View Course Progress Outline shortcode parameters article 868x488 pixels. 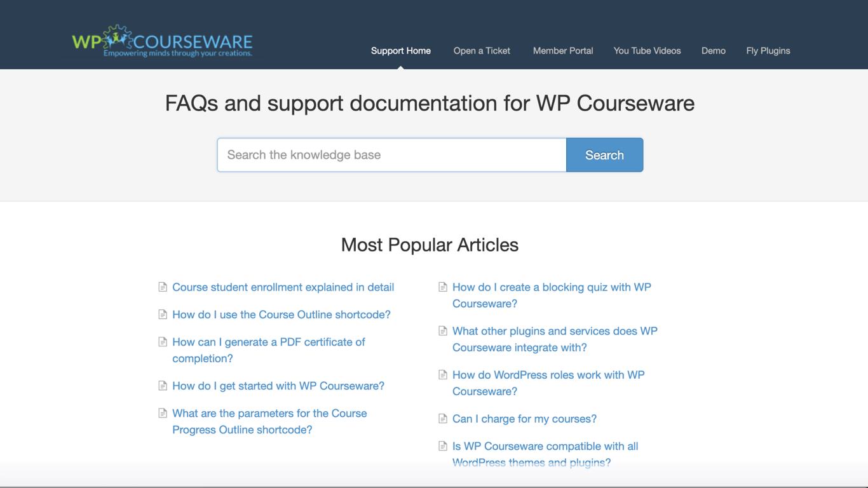coord(269,421)
